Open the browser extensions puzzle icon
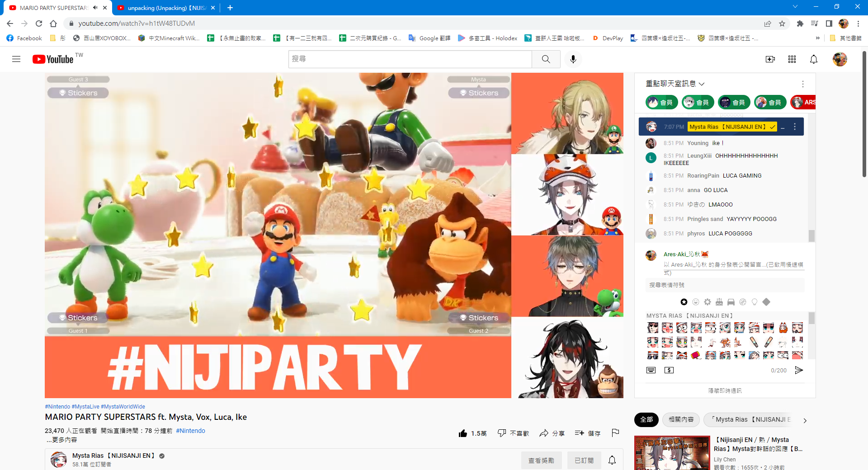This screenshot has width=868, height=470. [800, 23]
